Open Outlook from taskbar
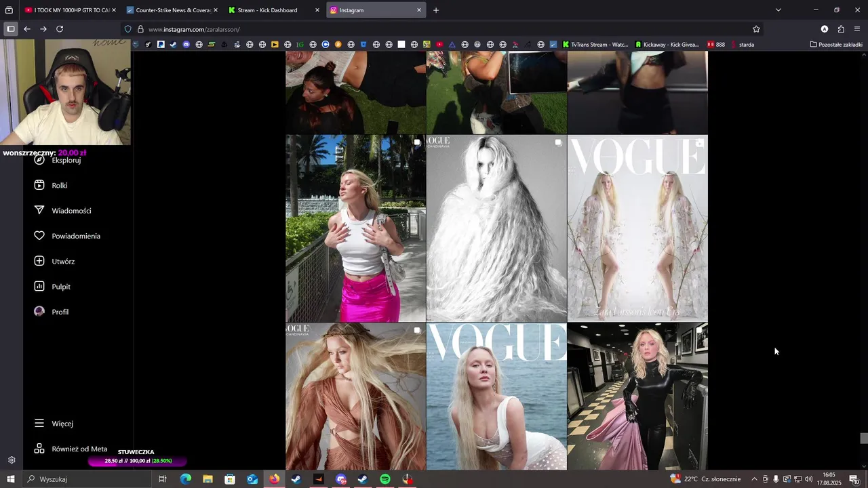 click(x=252, y=479)
